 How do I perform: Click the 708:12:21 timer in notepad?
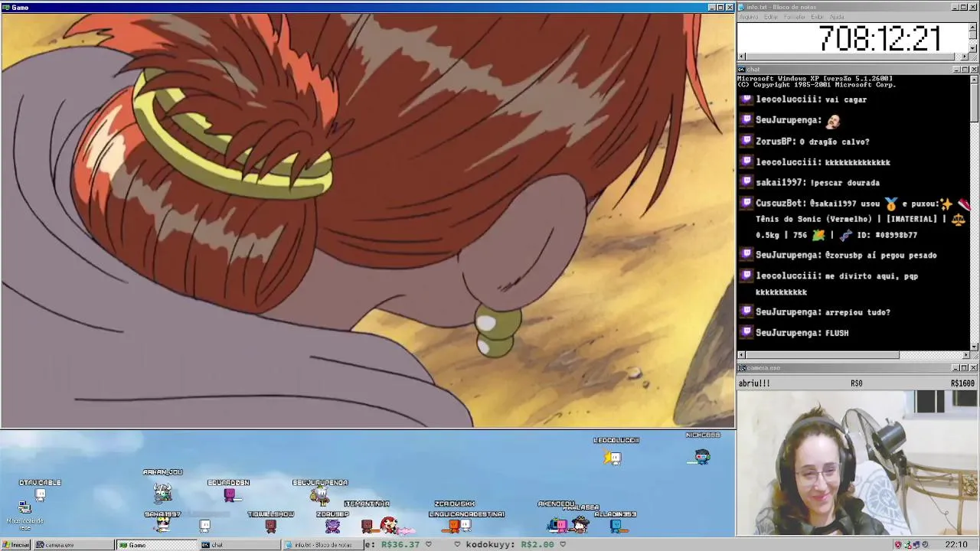click(879, 38)
